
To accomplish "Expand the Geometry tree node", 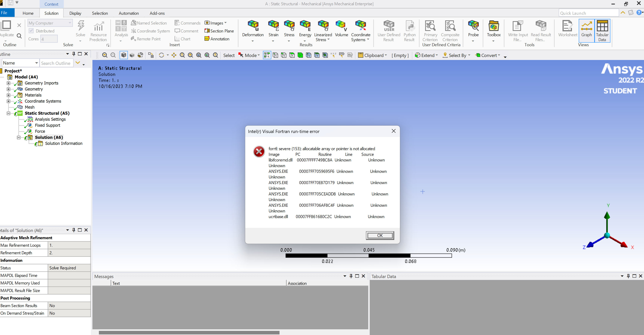I will [8, 89].
